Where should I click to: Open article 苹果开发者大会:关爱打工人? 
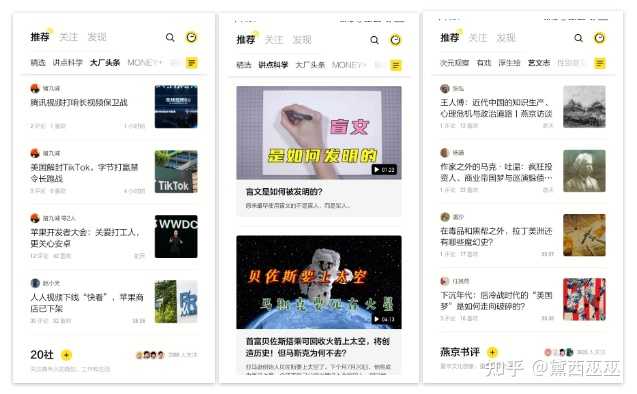85,238
